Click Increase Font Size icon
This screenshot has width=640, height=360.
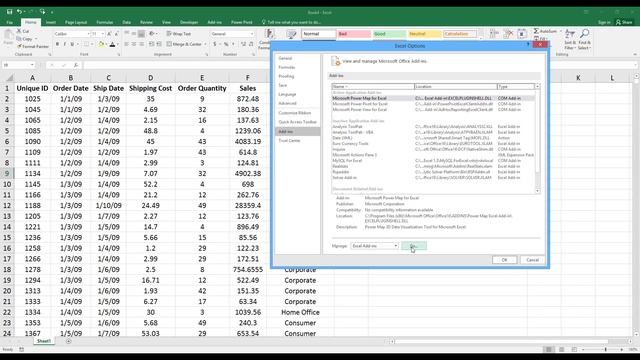tap(109, 34)
